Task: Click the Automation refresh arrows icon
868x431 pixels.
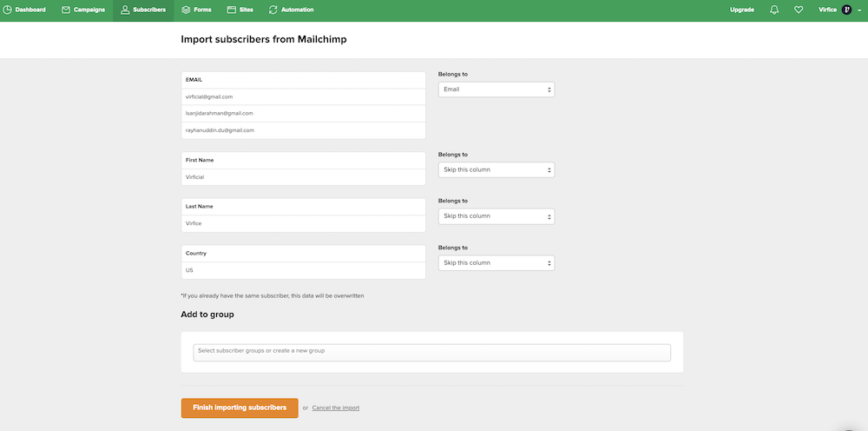Action: pos(273,10)
